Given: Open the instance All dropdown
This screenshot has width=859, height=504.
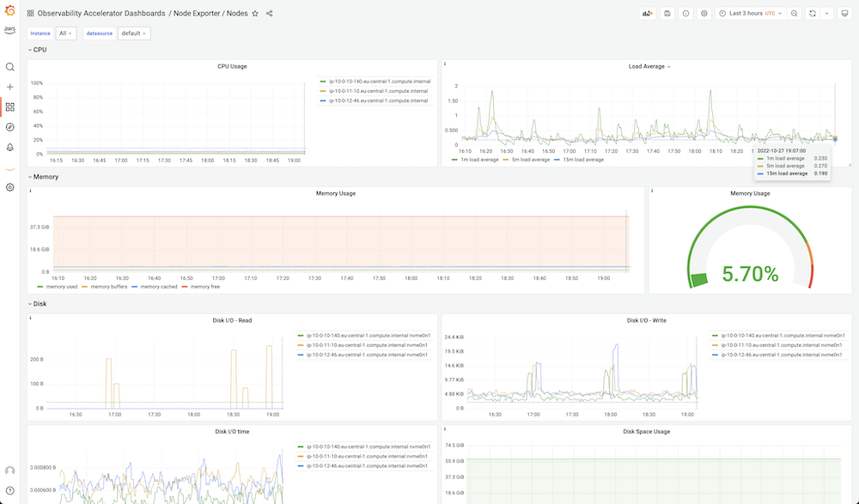Looking at the screenshot, I should pos(66,33).
